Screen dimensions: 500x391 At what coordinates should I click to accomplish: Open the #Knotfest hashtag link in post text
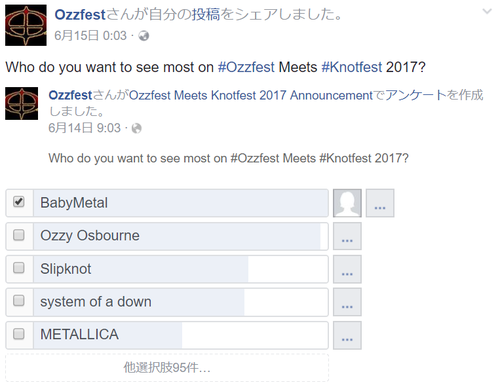[x=352, y=67]
